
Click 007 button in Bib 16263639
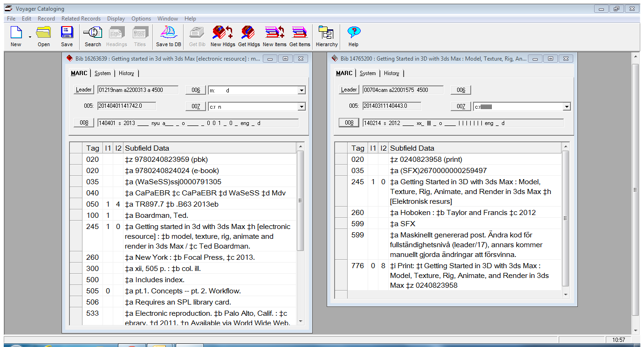click(x=196, y=106)
